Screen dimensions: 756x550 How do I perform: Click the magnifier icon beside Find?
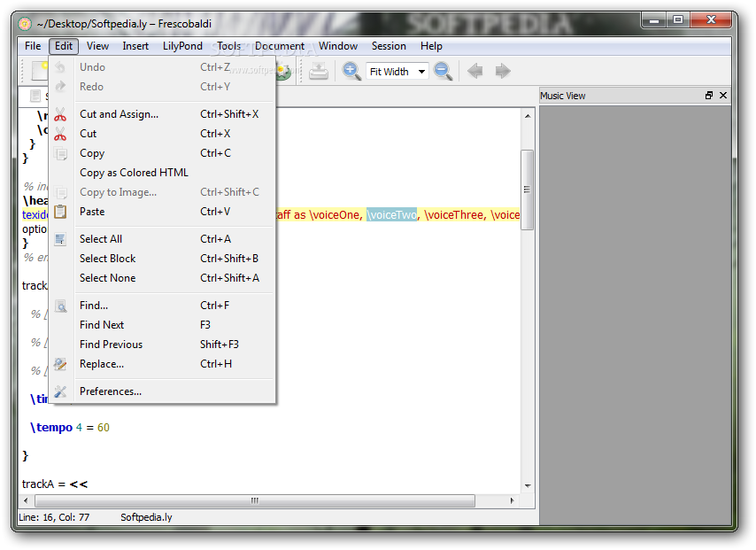(60, 306)
